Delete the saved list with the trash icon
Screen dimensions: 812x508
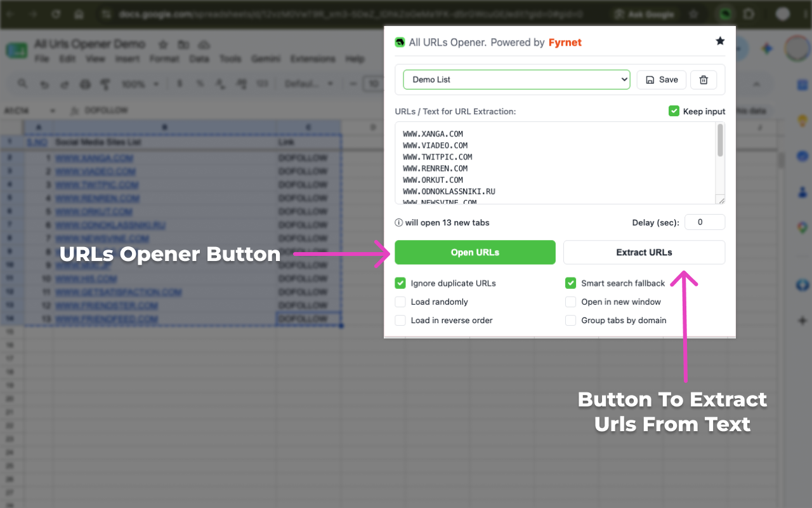point(704,79)
